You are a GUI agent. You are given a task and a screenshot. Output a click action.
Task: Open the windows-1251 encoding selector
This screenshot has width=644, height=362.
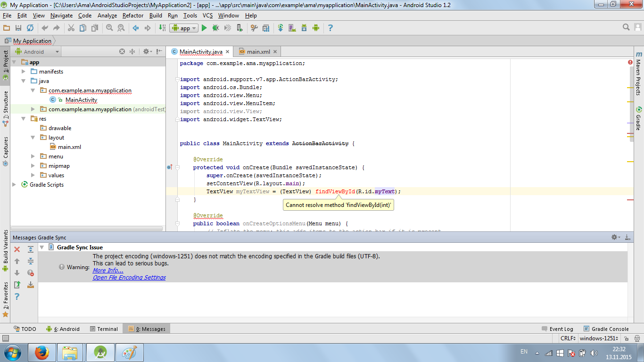point(600,338)
